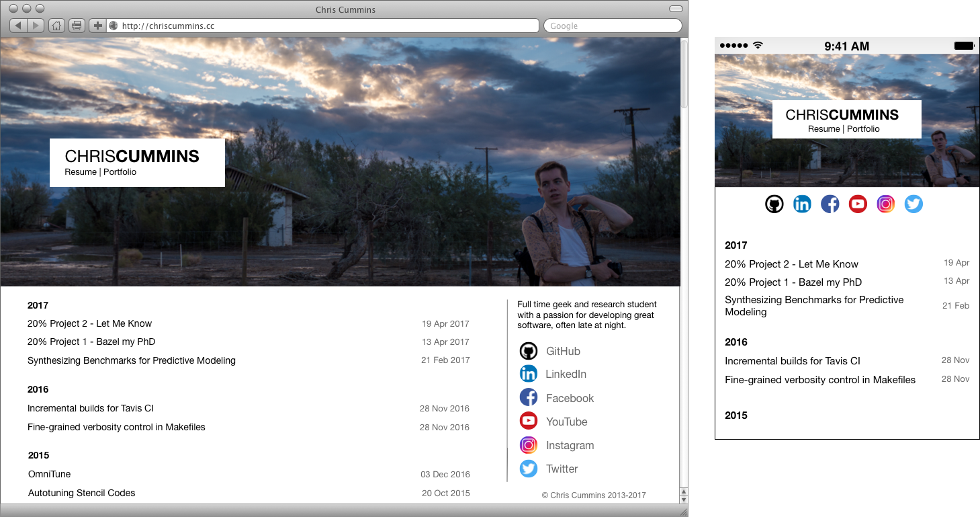The height and width of the screenshot is (517, 980).
Task: Open desktop post Incremental builds for Tavis CI
Action: click(x=91, y=408)
